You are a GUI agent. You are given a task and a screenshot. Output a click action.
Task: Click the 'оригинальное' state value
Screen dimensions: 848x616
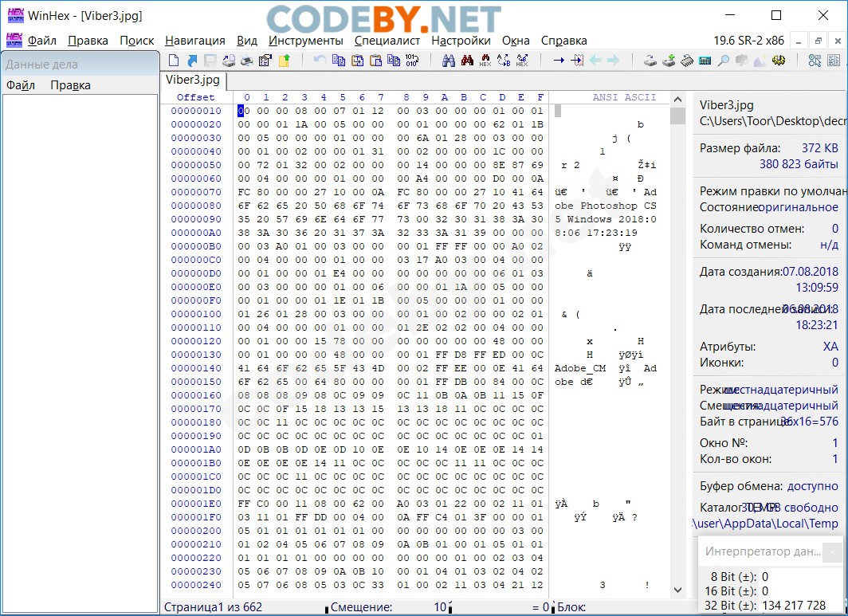pos(799,208)
